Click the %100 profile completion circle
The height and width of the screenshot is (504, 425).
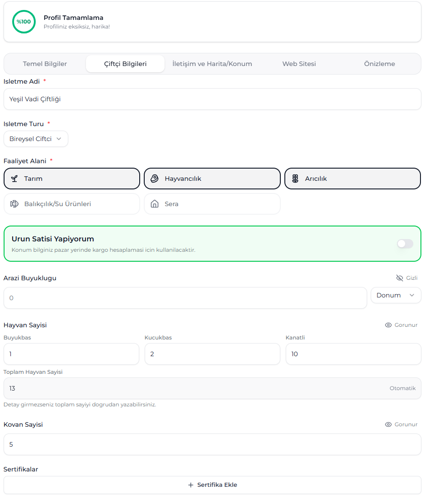(x=24, y=22)
